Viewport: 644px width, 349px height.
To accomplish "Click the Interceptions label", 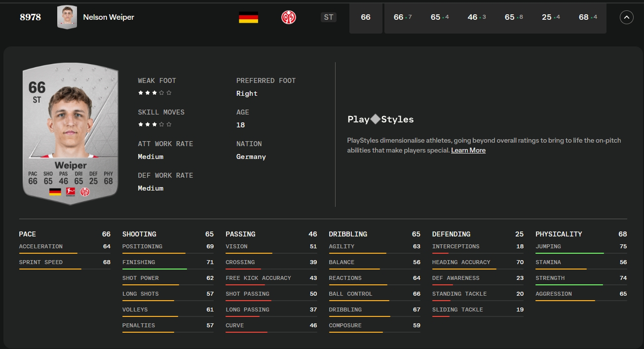I will (456, 246).
